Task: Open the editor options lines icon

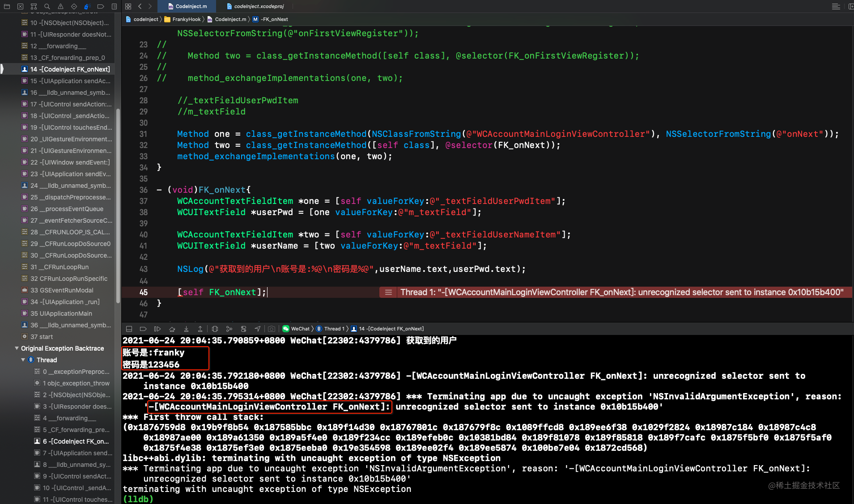Action: coord(836,6)
